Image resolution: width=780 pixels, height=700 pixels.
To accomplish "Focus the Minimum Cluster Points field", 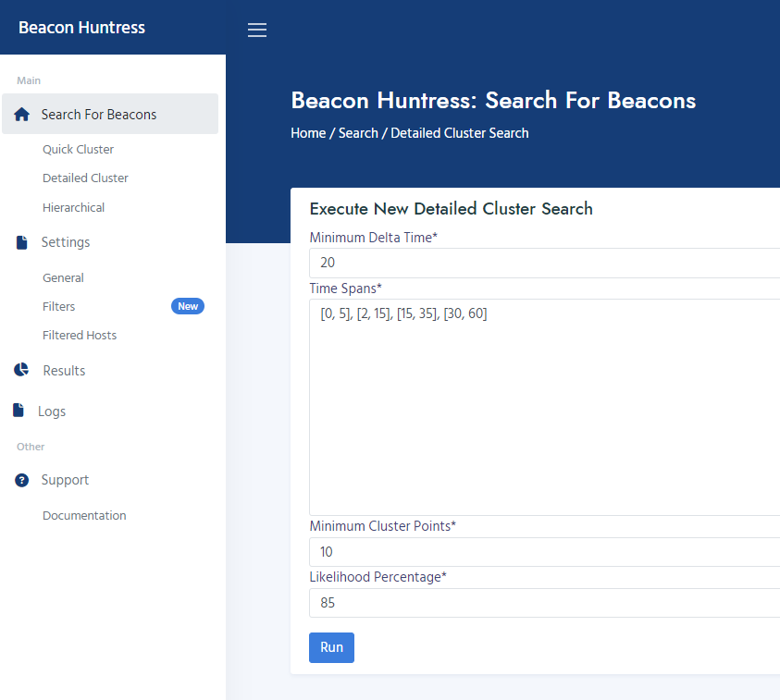I will point(545,552).
